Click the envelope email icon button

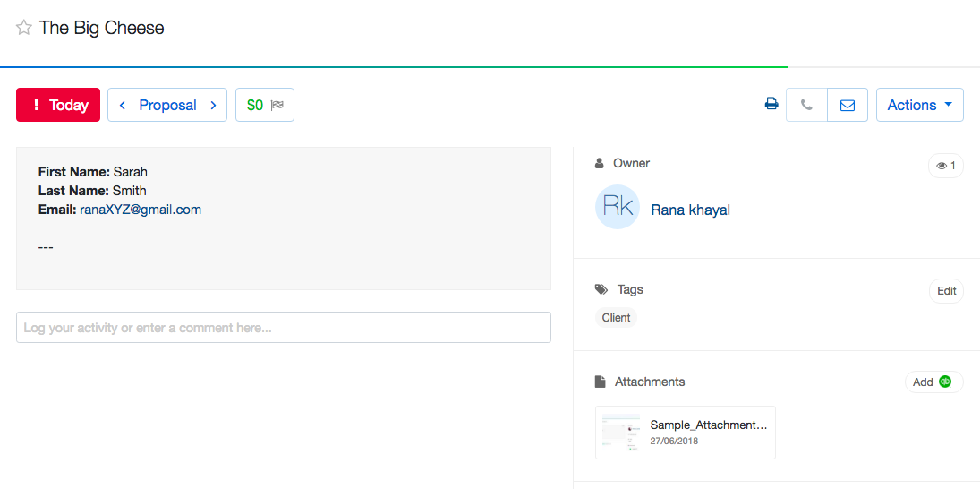(x=847, y=105)
